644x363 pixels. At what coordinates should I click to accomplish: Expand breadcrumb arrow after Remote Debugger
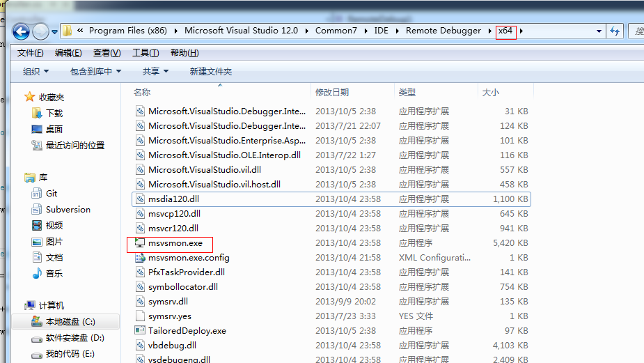pyautogui.click(x=489, y=31)
